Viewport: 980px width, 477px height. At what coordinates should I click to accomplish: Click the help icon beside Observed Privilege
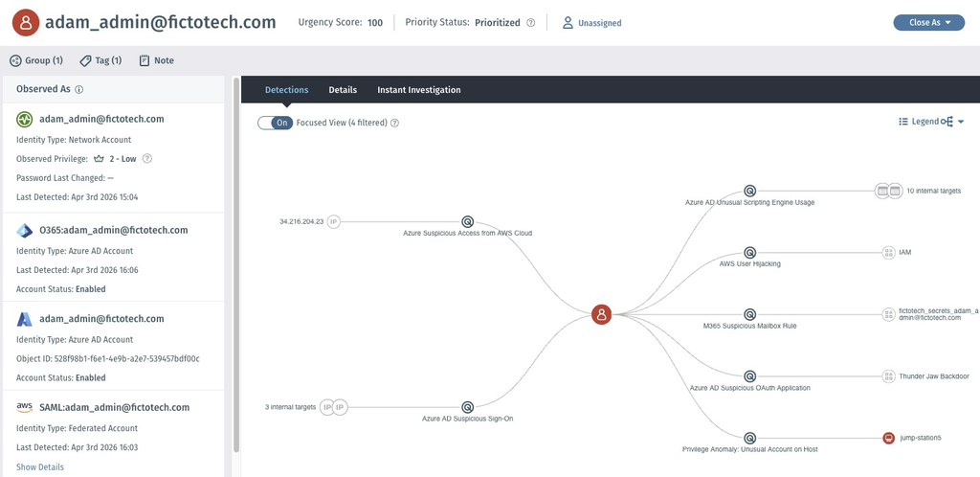pos(147,159)
